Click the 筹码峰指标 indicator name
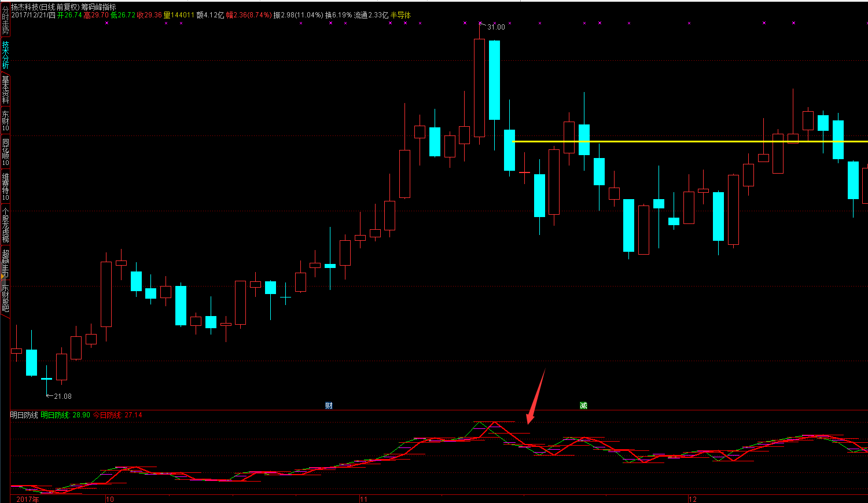Screen dimensions: 868x503 click(98, 7)
